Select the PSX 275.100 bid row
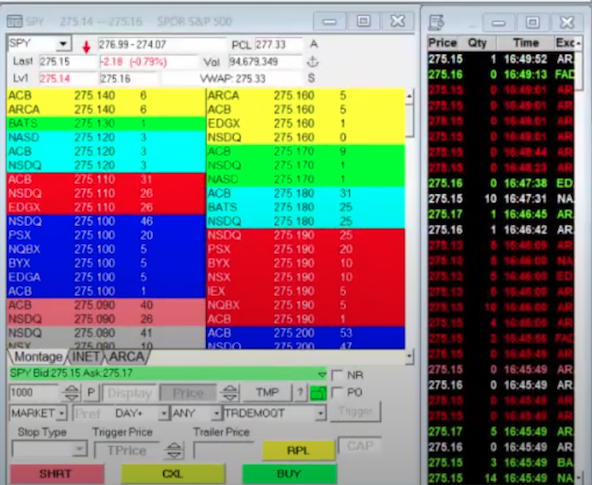Image resolution: width=592 pixels, height=485 pixels. point(106,235)
